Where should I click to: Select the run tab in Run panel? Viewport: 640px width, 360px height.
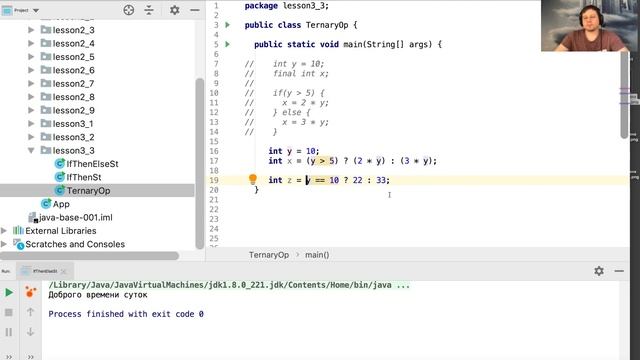44,271
